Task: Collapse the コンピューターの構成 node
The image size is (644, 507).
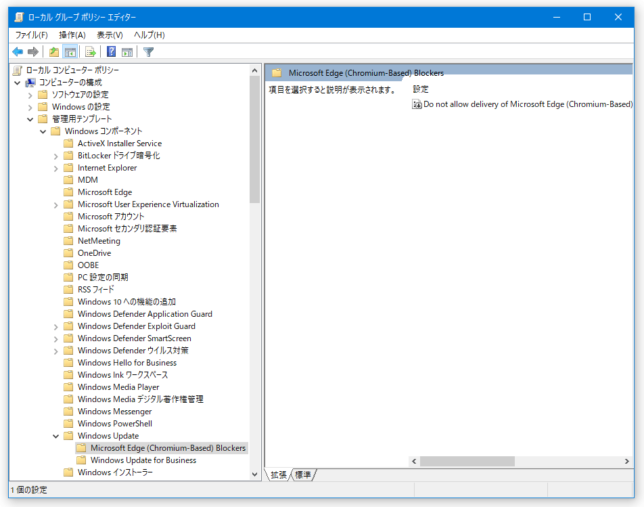Action: (17, 83)
